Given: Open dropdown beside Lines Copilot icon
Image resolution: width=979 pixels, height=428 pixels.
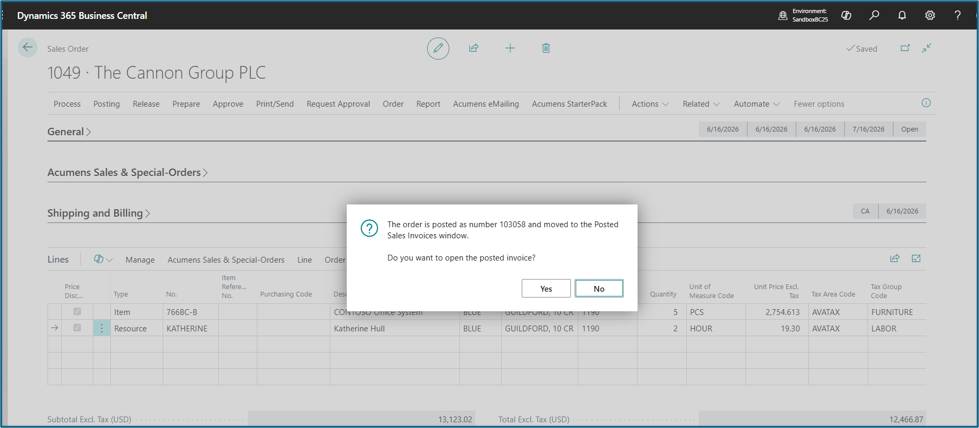Looking at the screenshot, I should [110, 259].
